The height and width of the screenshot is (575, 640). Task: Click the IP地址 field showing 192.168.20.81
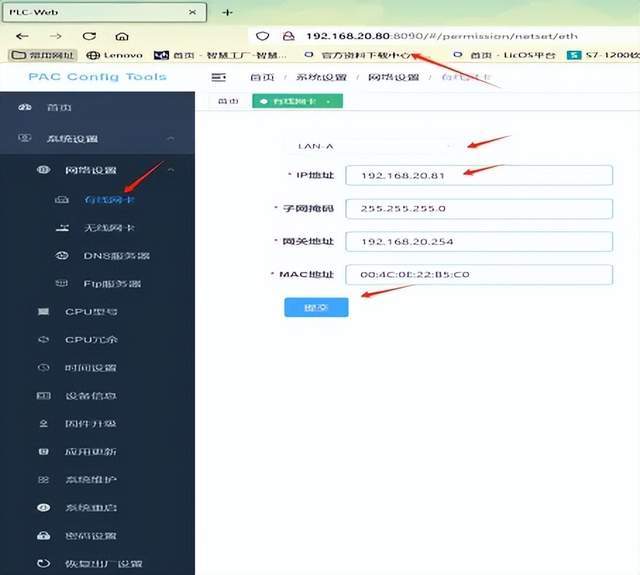click(479, 175)
